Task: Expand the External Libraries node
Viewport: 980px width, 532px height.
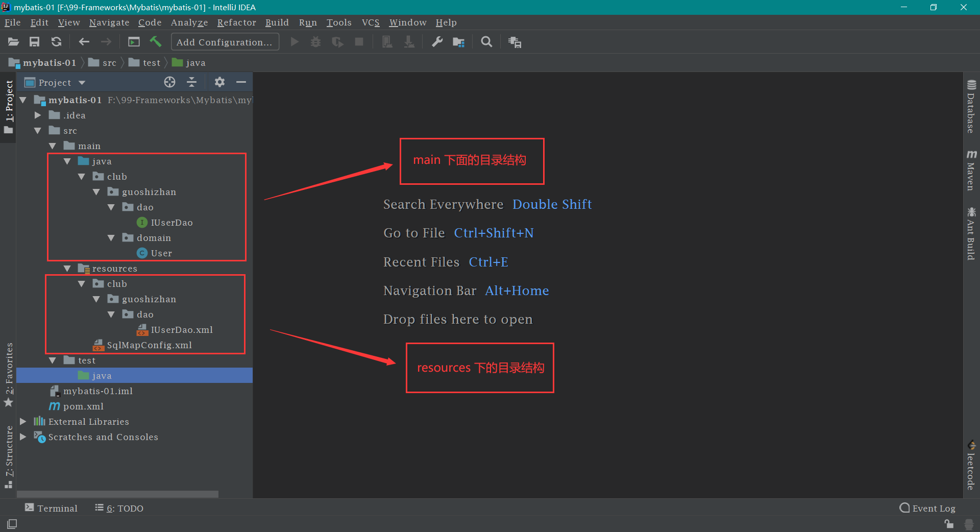Action: click(23, 422)
